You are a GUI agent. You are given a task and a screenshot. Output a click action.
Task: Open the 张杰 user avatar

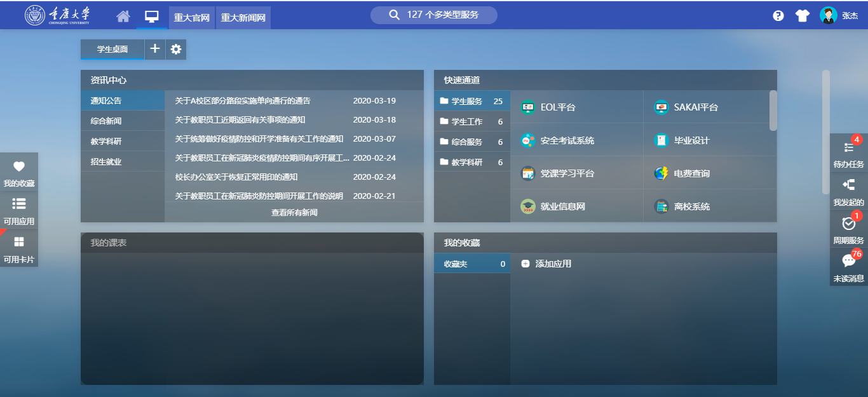click(828, 16)
